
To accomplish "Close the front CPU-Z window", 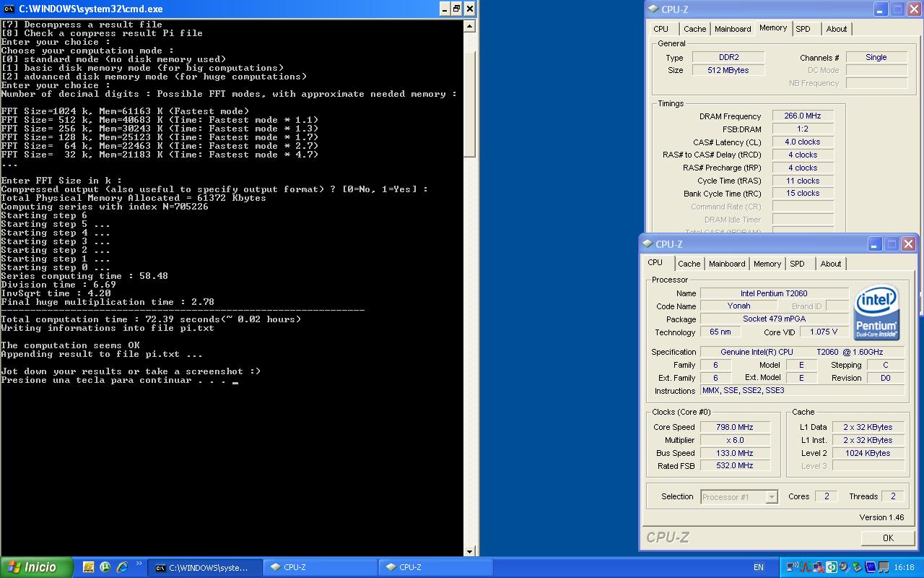I will (x=908, y=244).
